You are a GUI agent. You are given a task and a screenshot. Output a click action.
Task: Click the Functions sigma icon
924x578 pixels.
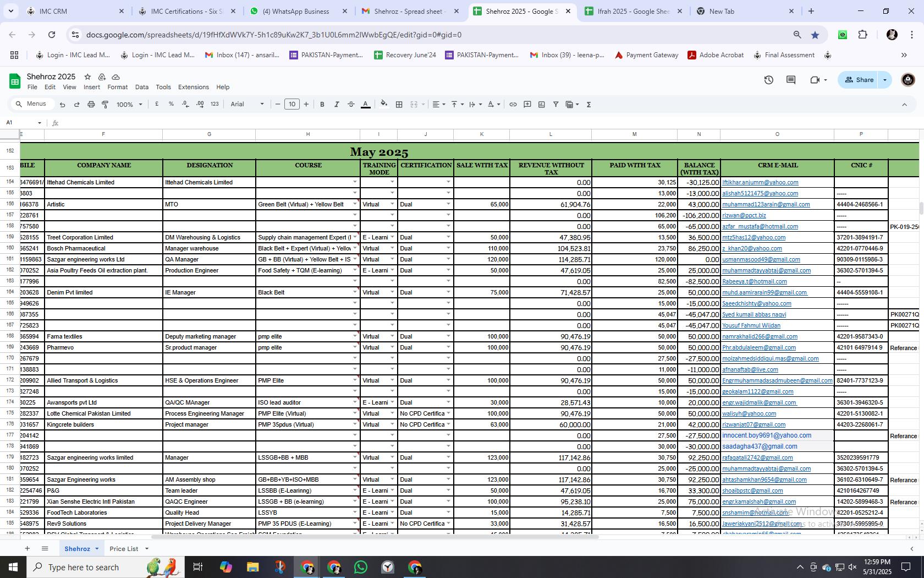click(x=588, y=105)
